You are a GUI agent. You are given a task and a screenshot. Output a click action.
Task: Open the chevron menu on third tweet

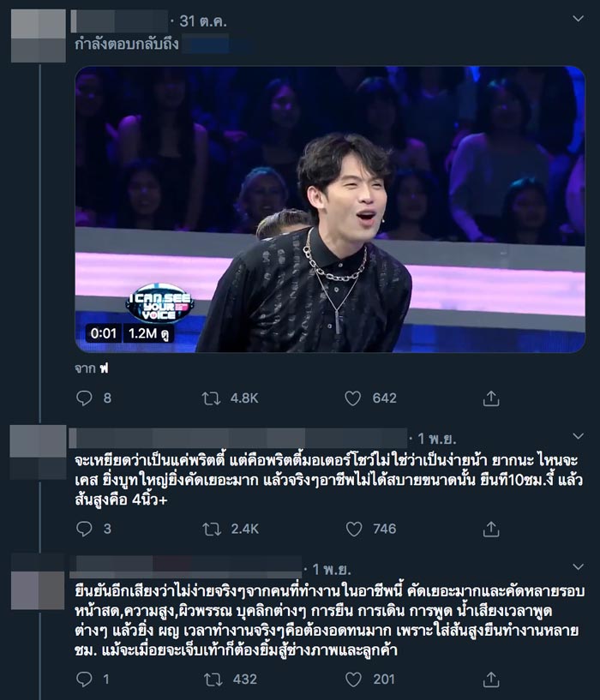point(578,567)
